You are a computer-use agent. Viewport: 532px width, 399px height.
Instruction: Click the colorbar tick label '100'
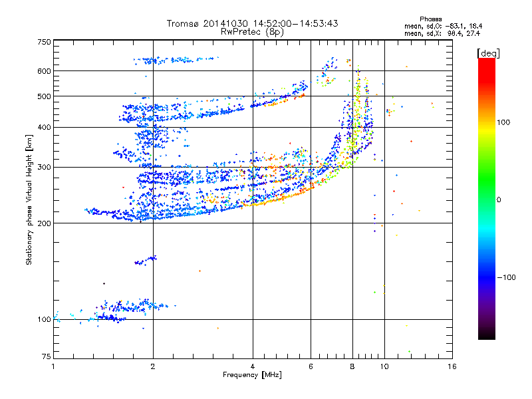point(503,122)
